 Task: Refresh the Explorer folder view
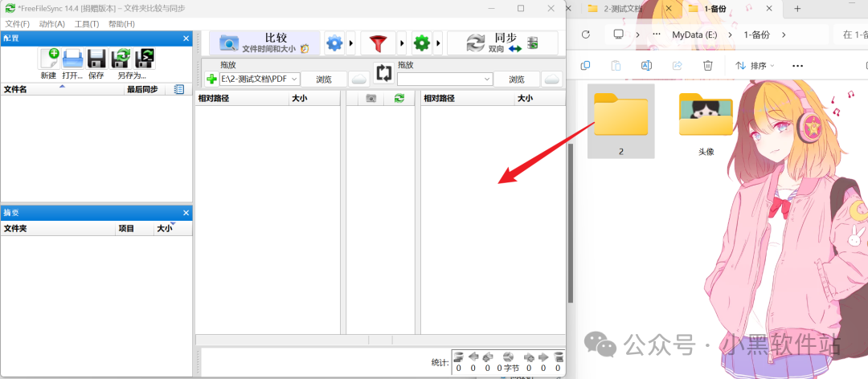pyautogui.click(x=586, y=35)
